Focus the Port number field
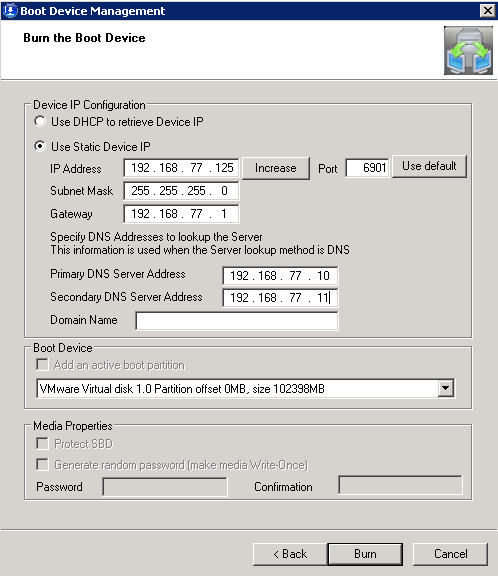The width and height of the screenshot is (498, 576). click(367, 168)
